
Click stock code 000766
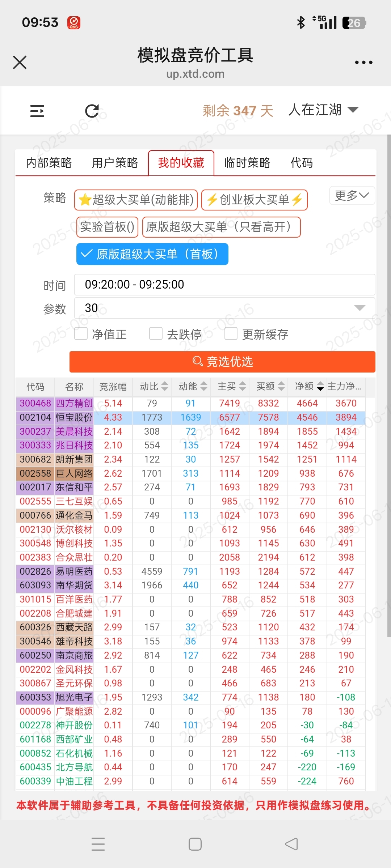[35, 515]
